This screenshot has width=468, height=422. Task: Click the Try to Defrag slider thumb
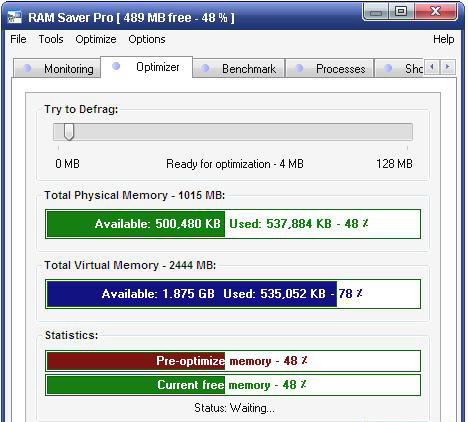(x=69, y=132)
